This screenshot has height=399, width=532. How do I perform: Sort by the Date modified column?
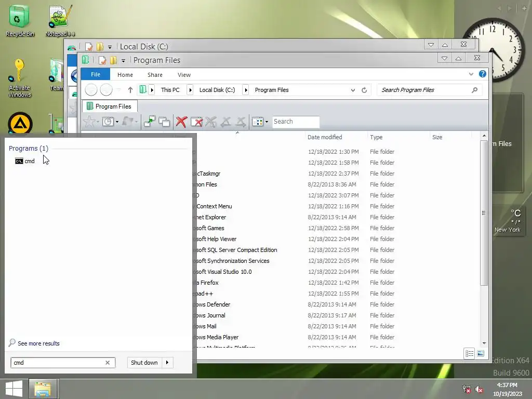[x=325, y=137]
